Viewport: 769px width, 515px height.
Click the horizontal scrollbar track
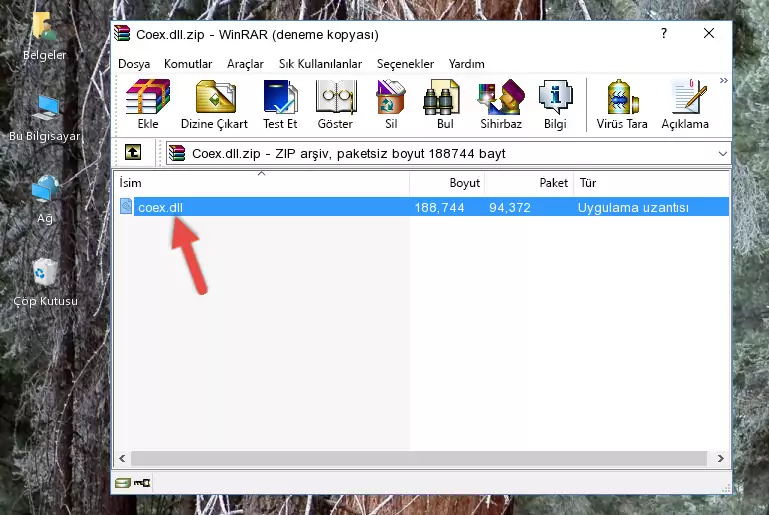(418, 459)
